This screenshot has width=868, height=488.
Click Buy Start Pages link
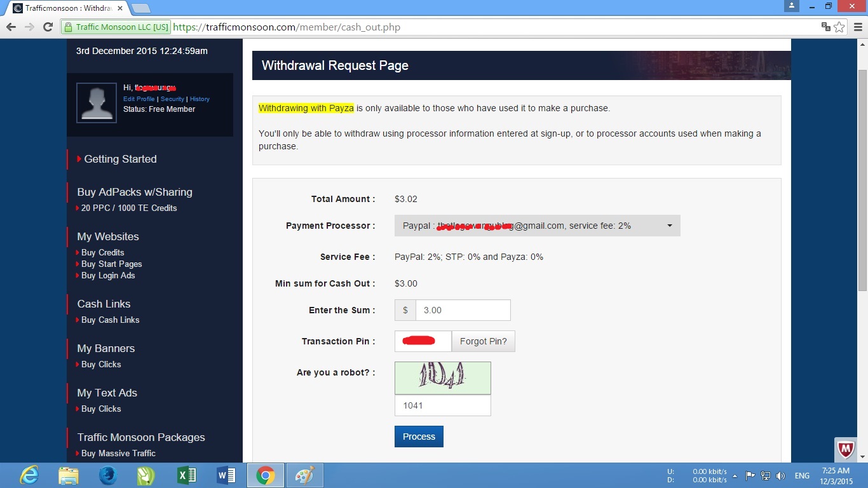[112, 264]
